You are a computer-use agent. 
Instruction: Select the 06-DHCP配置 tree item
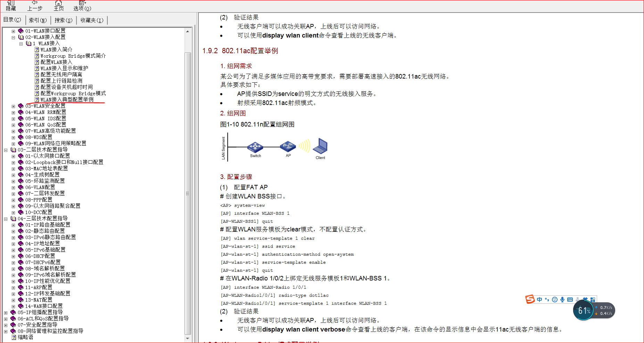[40, 256]
